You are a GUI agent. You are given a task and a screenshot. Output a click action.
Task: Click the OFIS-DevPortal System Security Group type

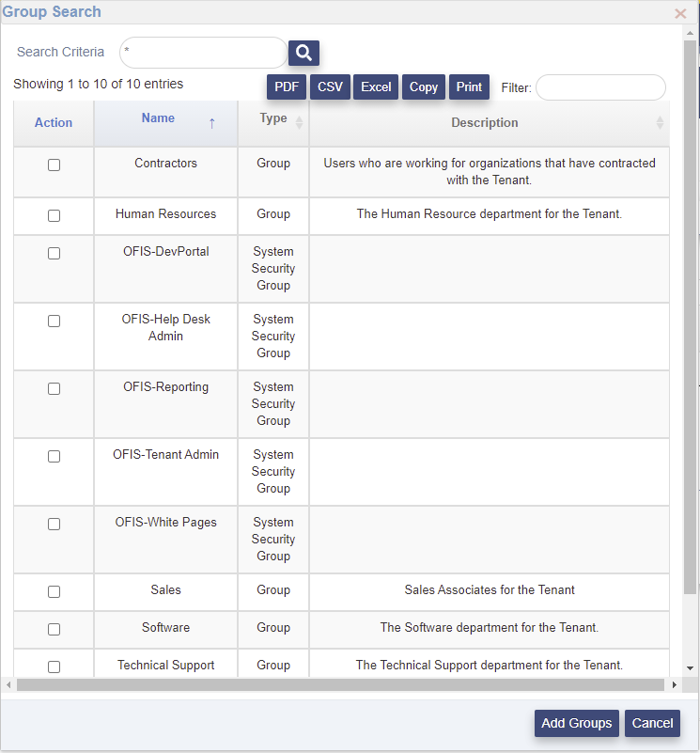273,269
